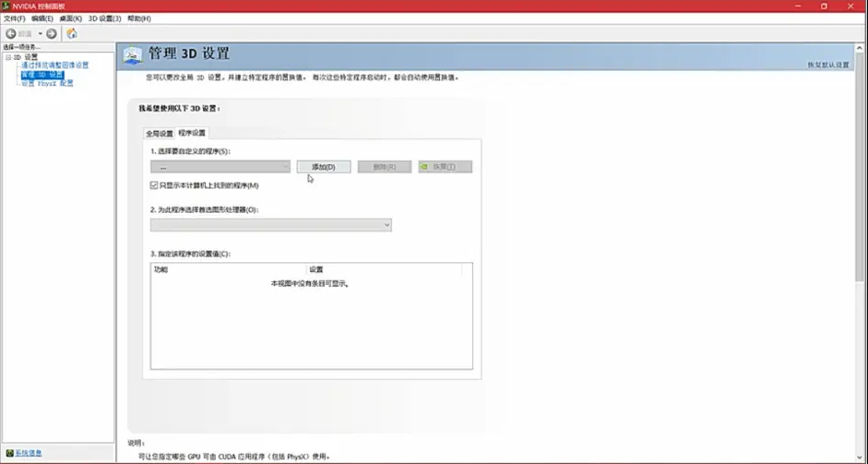868x464 pixels.
Task: Close the NVIDIA 控制面板 window
Action: [x=850, y=6]
